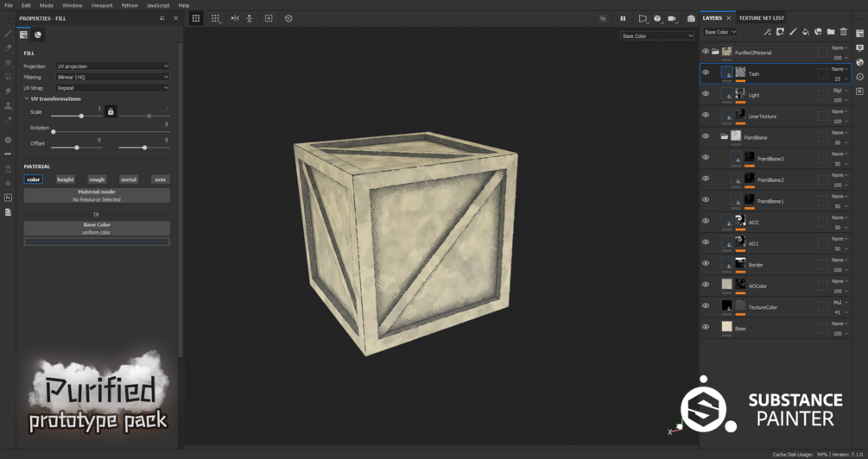Open the viewport Base Color channel dropdown
Screen dimensions: 868x459
point(657,36)
